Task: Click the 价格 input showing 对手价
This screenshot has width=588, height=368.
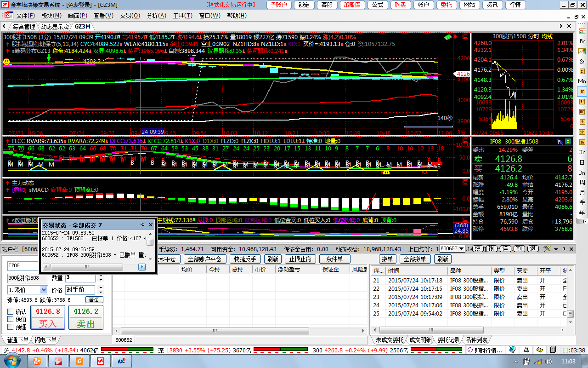Action: point(80,290)
